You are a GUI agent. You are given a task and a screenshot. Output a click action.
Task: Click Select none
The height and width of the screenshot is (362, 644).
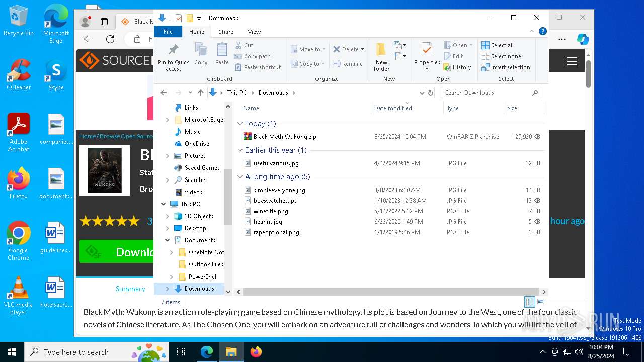tap(501, 56)
